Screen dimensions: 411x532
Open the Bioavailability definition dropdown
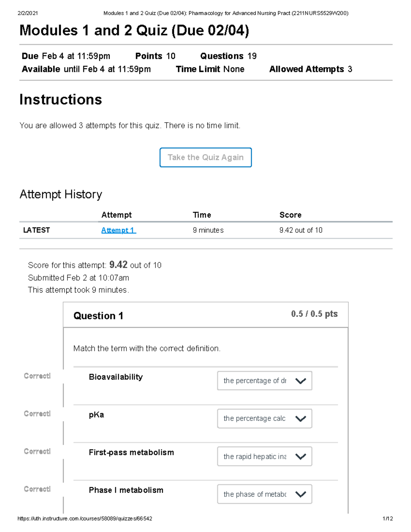(x=264, y=381)
